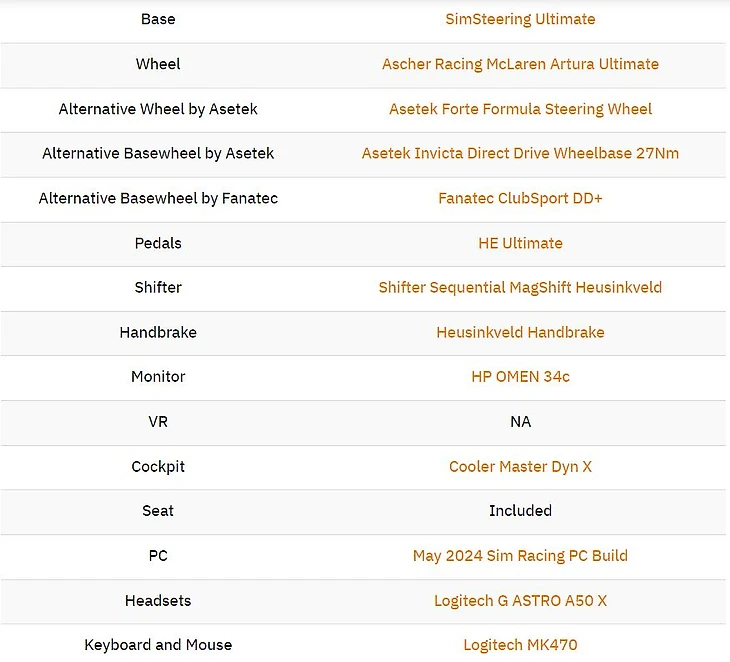Visit the Logitech G ASTRO A50 X link
Screen dimensions: 730x662
(520, 600)
